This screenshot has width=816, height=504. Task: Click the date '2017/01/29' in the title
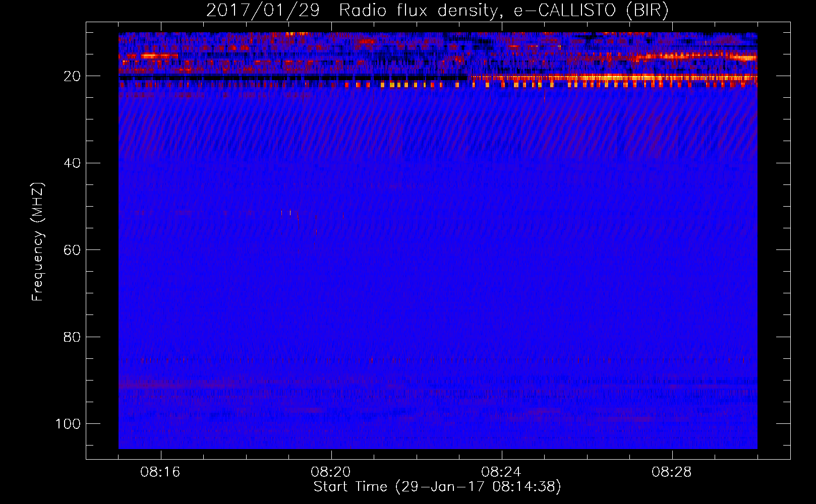263,11
